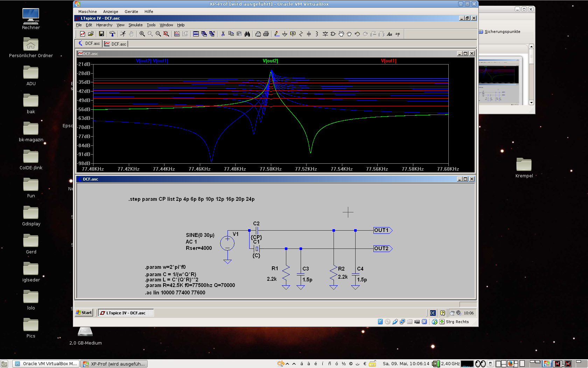
Task: Select the Label Net tool
Action: click(x=293, y=34)
